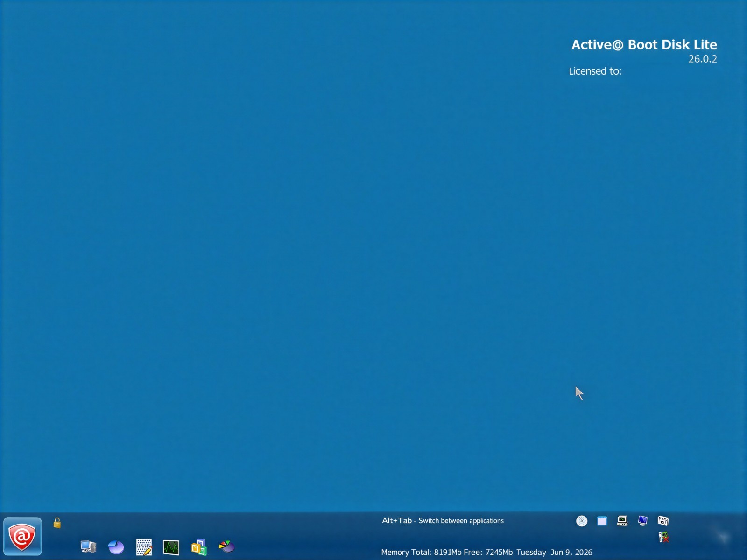
Task: Click the Active@ Boot Disk Lite title
Action: (644, 45)
